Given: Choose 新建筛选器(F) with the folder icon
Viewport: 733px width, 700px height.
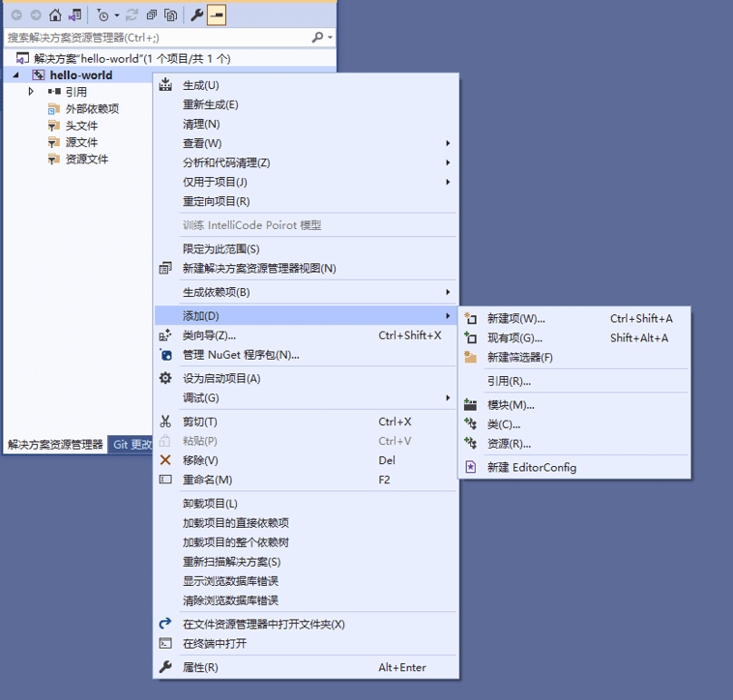Looking at the screenshot, I should [519, 357].
